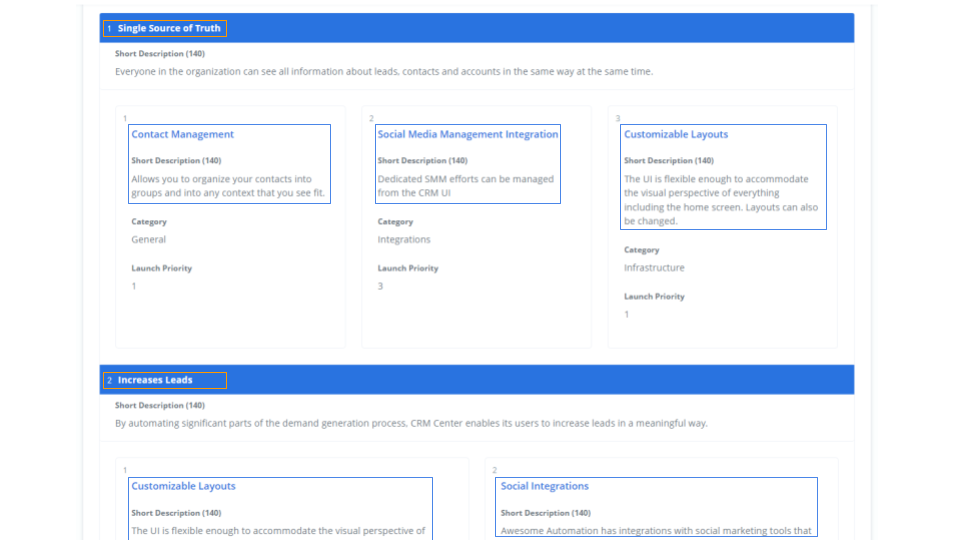Viewport: 960px width, 540px height.
Task: Click Launch Priority value '3' in Social Media card
Action: (380, 286)
